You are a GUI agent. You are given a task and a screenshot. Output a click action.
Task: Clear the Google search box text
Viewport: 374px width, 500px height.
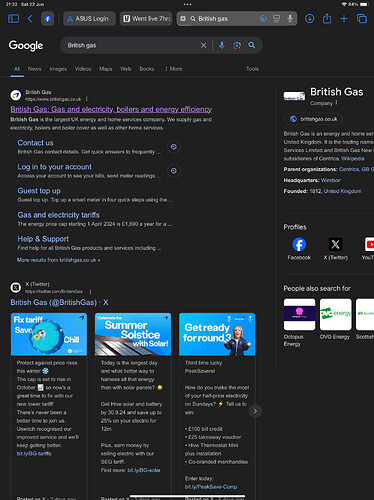(x=203, y=45)
